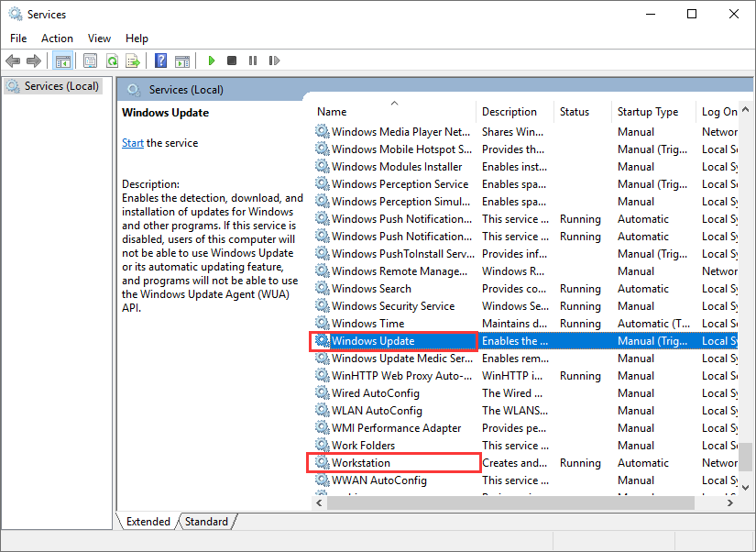
Task: Click gear icon of WWAN AutoConfig
Action: coord(322,480)
